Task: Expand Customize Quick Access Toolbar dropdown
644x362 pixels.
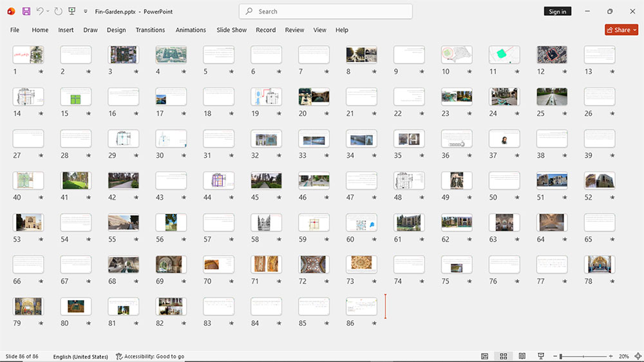Action: (x=86, y=12)
